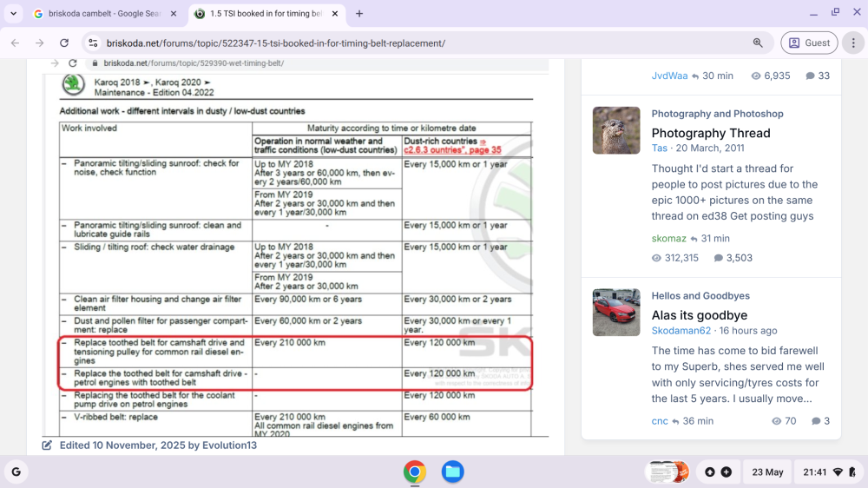Open Photography and Photoshop forum category
Viewport: 868px width, 488px height.
718,114
